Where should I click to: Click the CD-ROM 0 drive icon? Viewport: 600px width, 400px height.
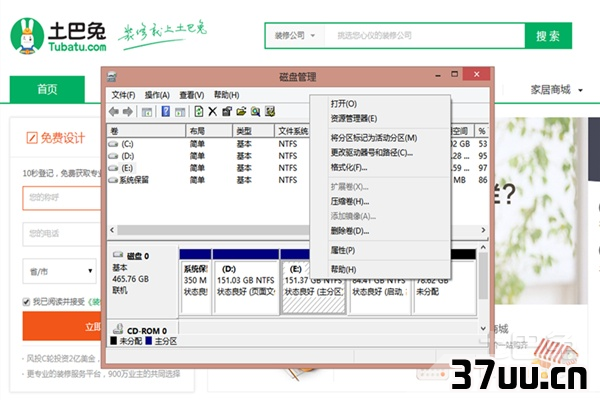coord(118,329)
